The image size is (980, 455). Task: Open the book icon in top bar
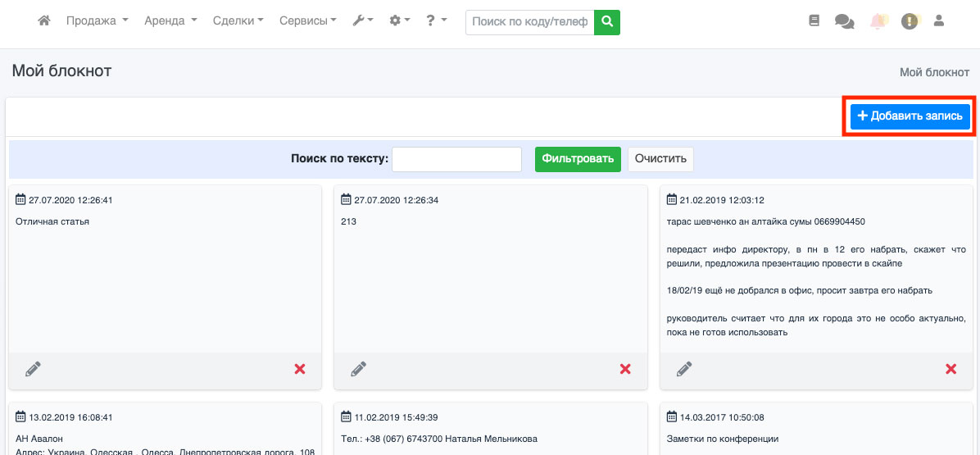(x=814, y=22)
